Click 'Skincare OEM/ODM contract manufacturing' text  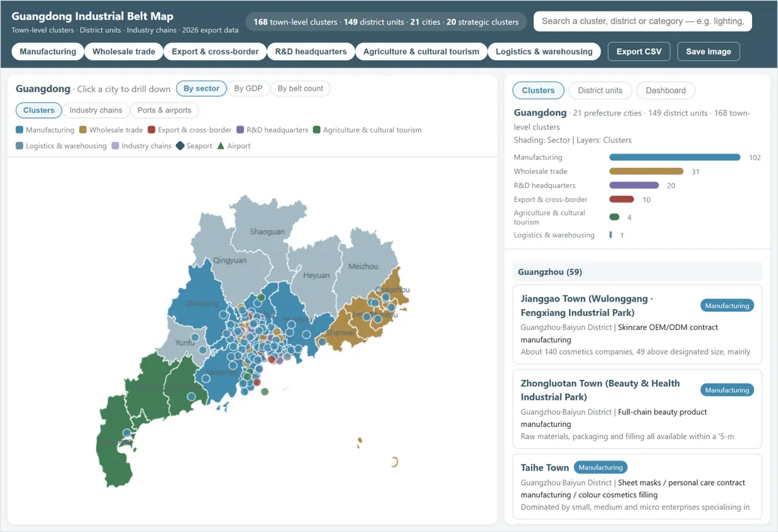pyautogui.click(x=619, y=333)
